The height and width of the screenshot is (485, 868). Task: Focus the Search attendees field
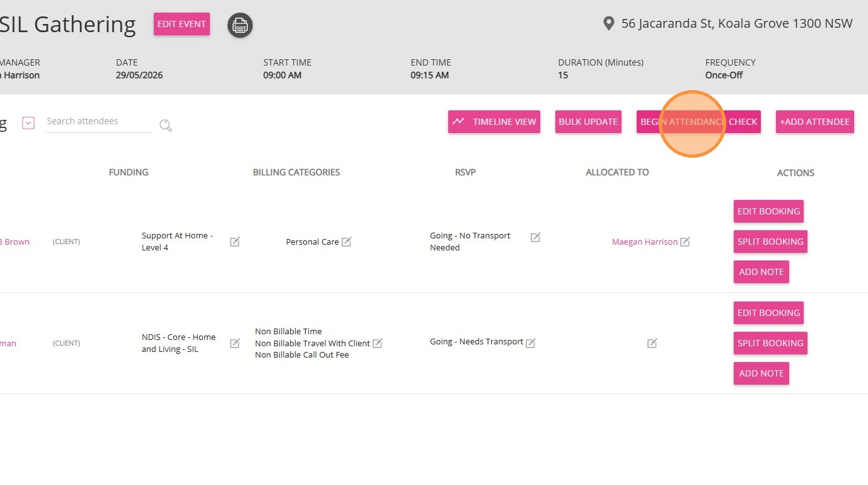[x=99, y=122]
